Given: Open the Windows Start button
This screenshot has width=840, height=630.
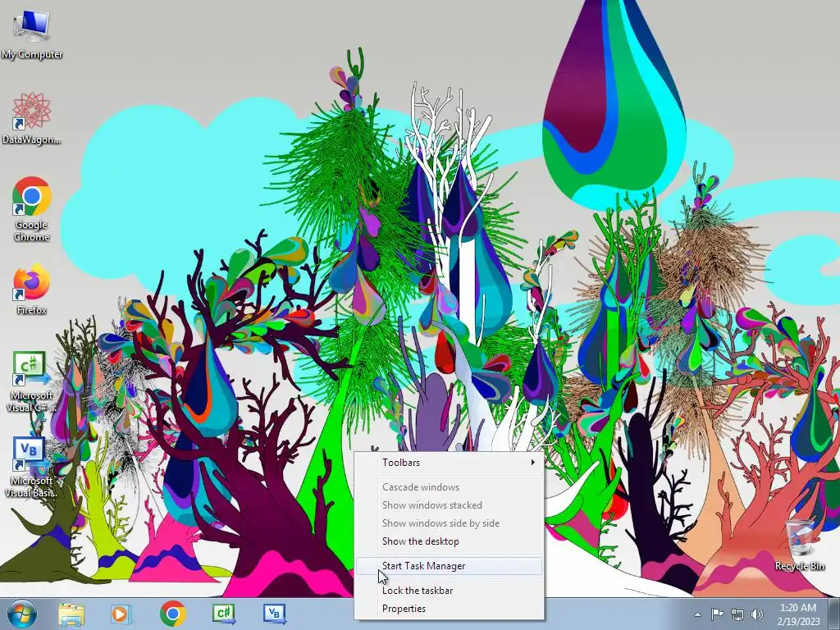Looking at the screenshot, I should click(22, 614).
